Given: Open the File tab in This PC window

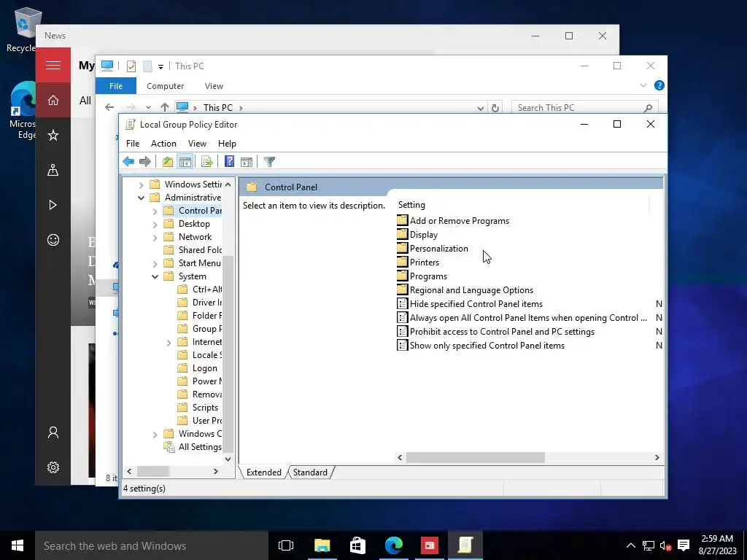Looking at the screenshot, I should click(116, 86).
